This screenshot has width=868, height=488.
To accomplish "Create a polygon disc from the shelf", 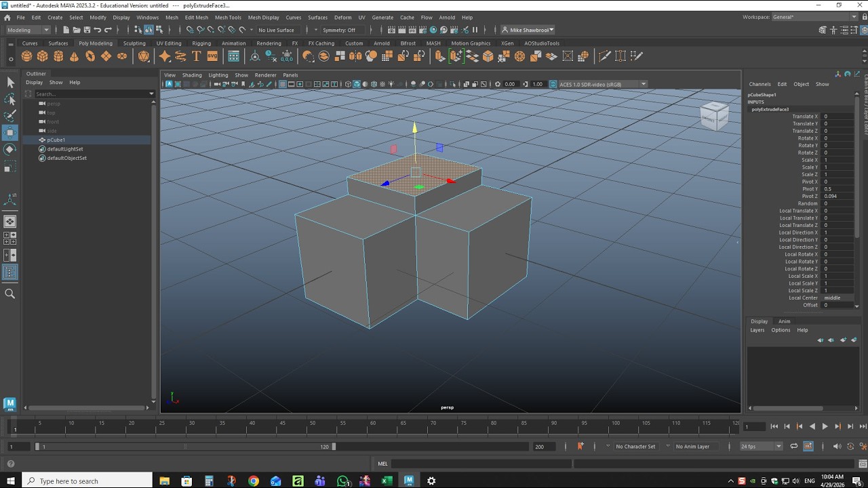I will coord(122,56).
